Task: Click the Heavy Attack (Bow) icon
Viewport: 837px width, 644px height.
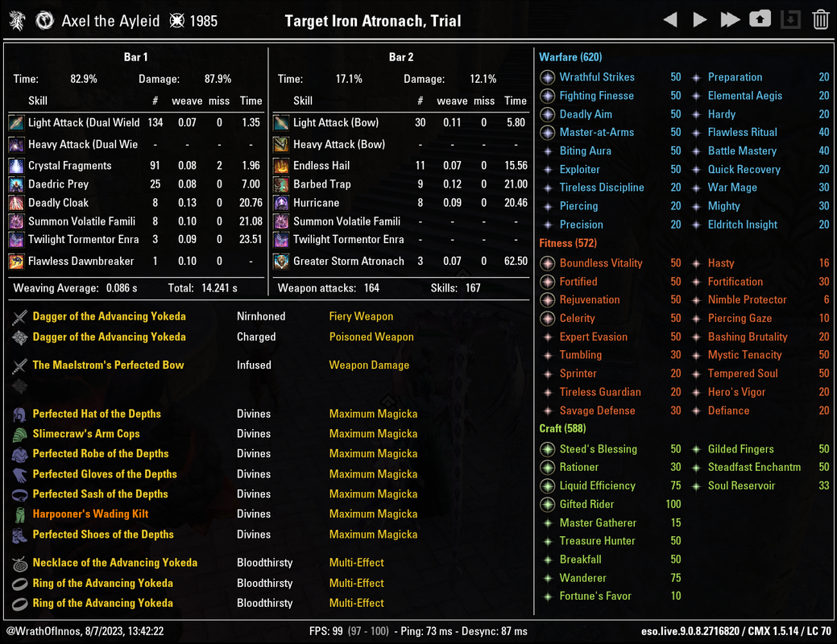Action: pos(281,145)
